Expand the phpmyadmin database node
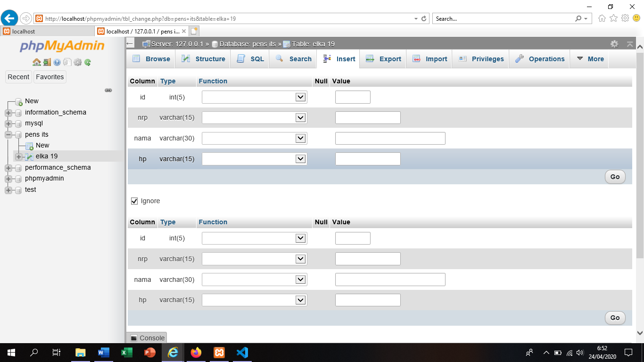 click(x=8, y=179)
